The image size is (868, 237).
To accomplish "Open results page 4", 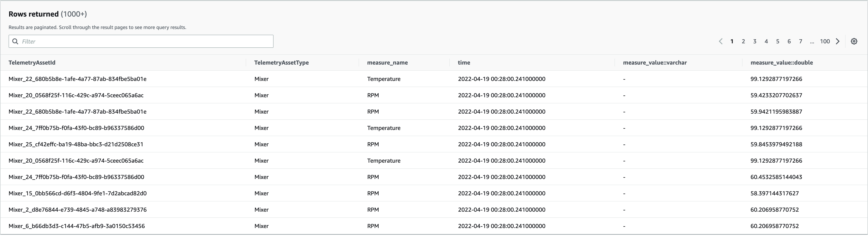I will coord(766,41).
